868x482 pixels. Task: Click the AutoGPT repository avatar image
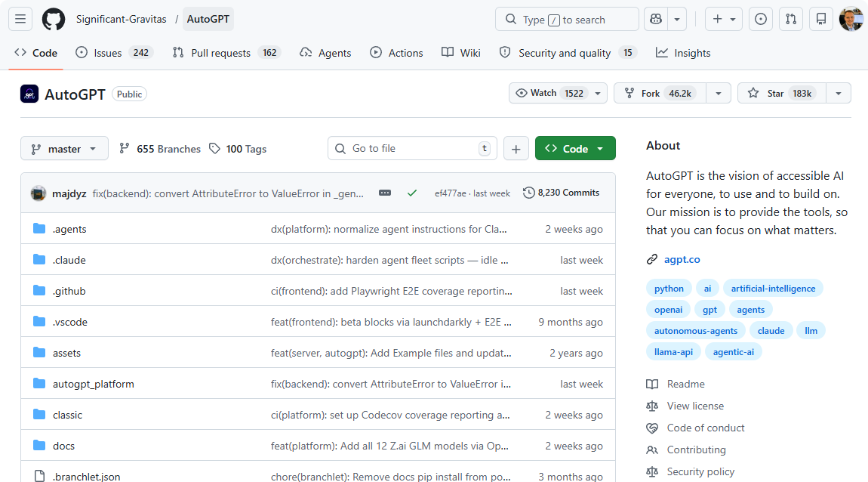tap(29, 94)
